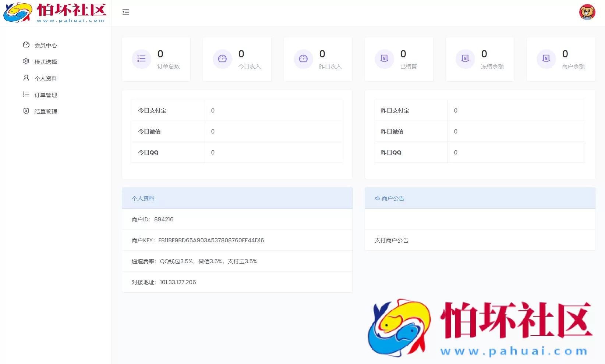This screenshot has width=605, height=364.
Task: Click the 订单总数 list icon
Action: [141, 58]
